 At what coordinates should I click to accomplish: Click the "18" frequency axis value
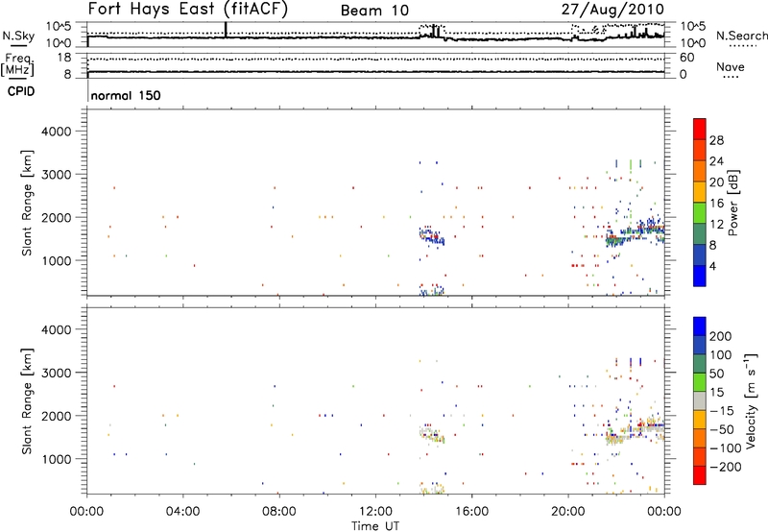64,58
